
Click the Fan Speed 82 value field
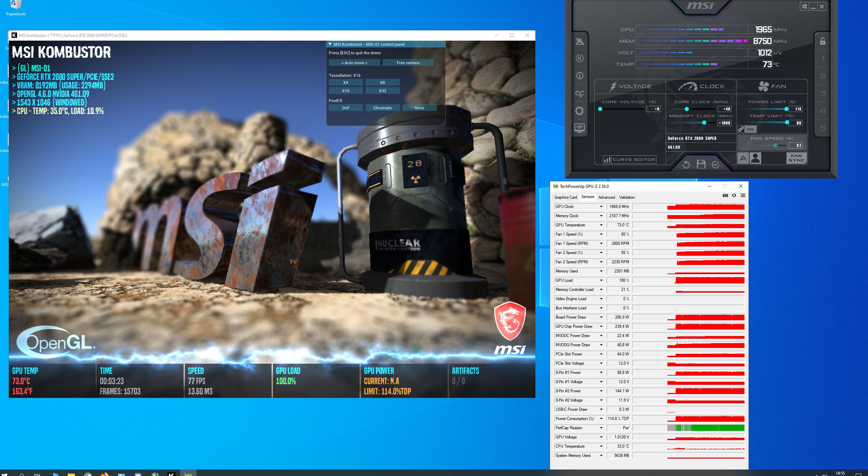tap(796, 145)
